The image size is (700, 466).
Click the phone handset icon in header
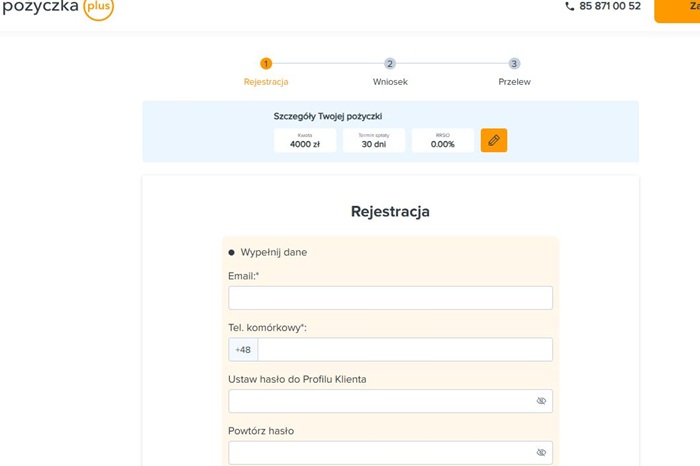coord(570,6)
